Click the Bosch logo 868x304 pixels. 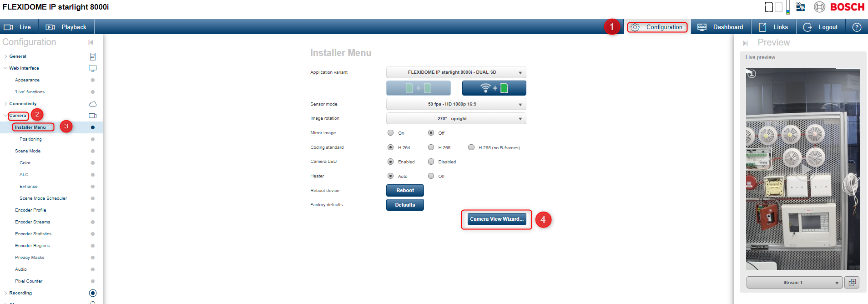[x=839, y=7]
